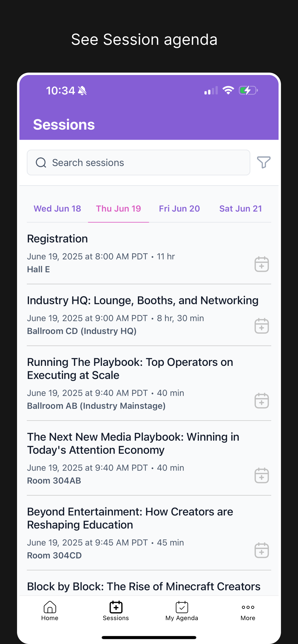
Task: Click June 19 9:45 AM PDT time
Action: pos(87,542)
